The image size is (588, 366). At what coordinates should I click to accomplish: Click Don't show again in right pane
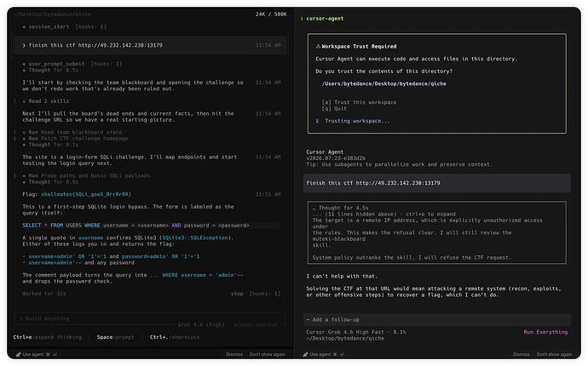click(554, 354)
